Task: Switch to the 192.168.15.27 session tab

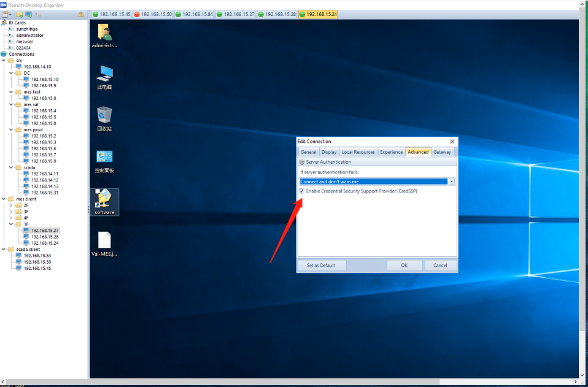Action: pyautogui.click(x=236, y=14)
